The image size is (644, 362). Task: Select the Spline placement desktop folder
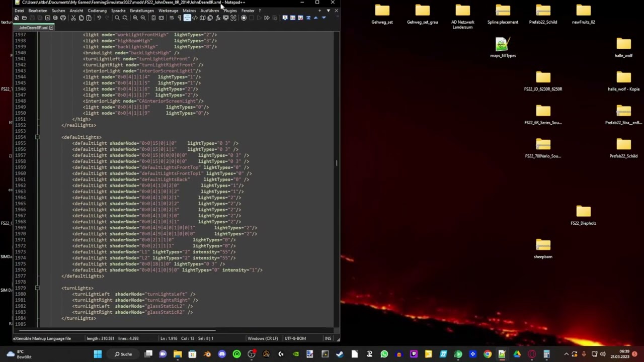pyautogui.click(x=503, y=15)
